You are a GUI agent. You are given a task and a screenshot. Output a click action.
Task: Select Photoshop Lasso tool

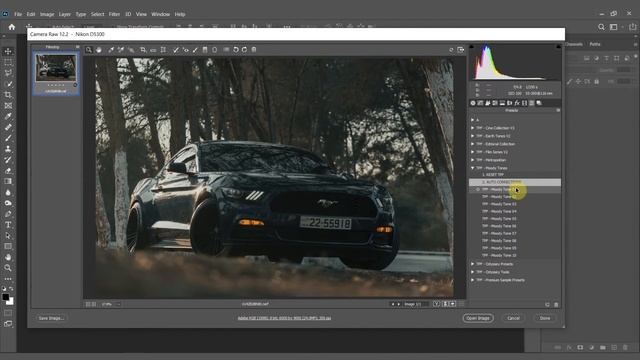8,73
